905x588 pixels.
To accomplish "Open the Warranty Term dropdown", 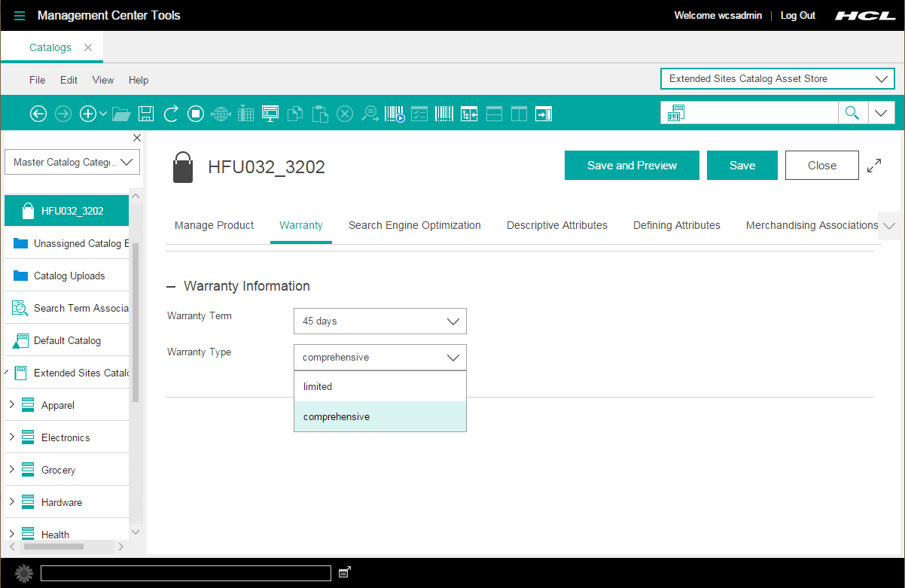I will coord(379,321).
